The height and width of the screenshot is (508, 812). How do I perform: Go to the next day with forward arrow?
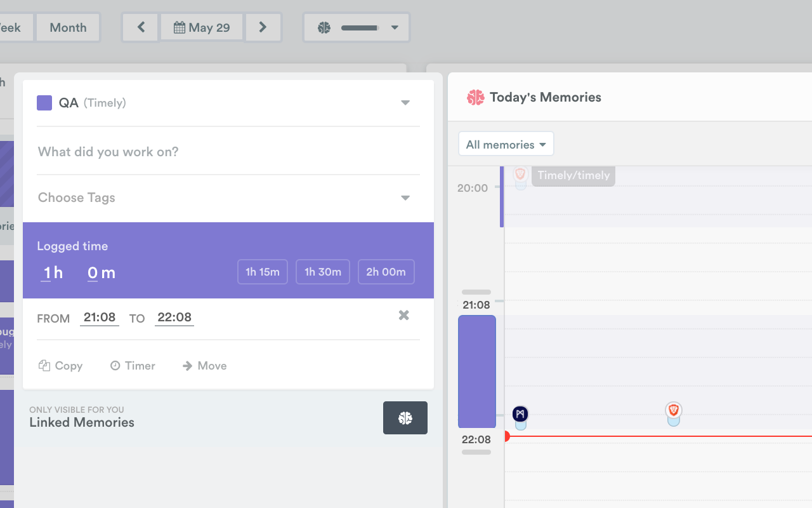tap(263, 27)
